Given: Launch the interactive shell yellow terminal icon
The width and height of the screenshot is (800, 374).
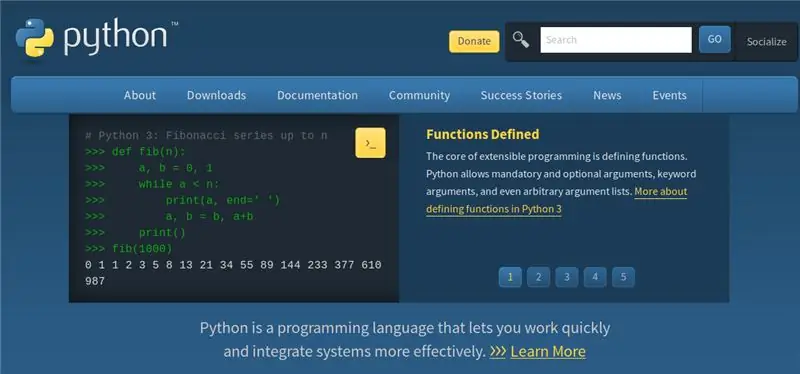Looking at the screenshot, I should [x=370, y=143].
